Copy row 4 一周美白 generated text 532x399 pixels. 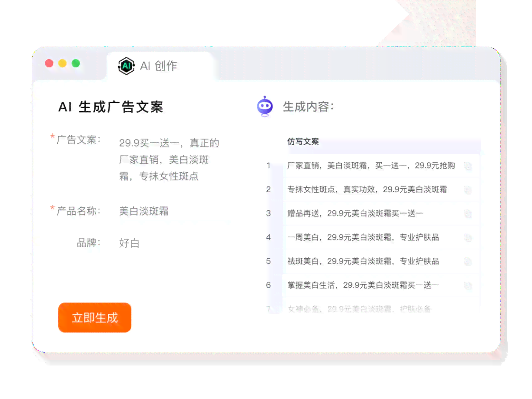pyautogui.click(x=468, y=237)
